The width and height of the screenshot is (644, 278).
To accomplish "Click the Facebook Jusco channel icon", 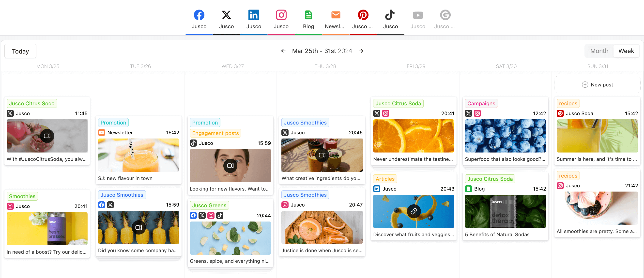I will pos(199,15).
